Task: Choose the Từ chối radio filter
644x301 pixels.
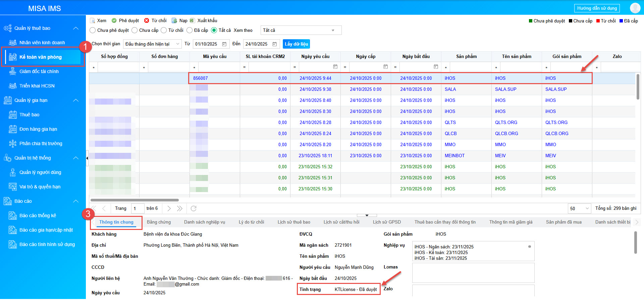Action: [164, 30]
